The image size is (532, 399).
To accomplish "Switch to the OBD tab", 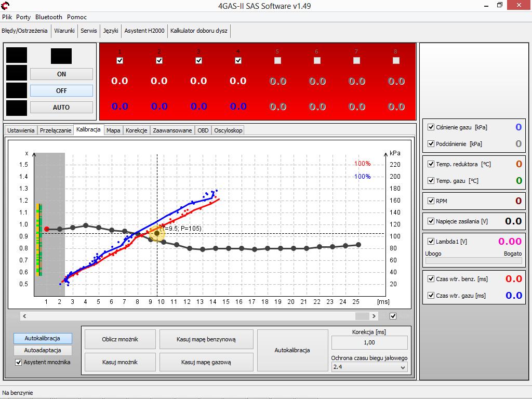I will coord(203,130).
